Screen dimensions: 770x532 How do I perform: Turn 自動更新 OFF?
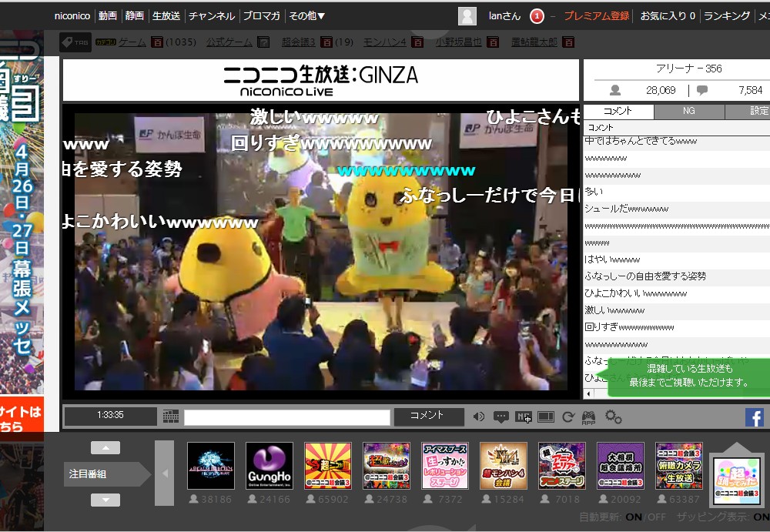[x=657, y=517]
